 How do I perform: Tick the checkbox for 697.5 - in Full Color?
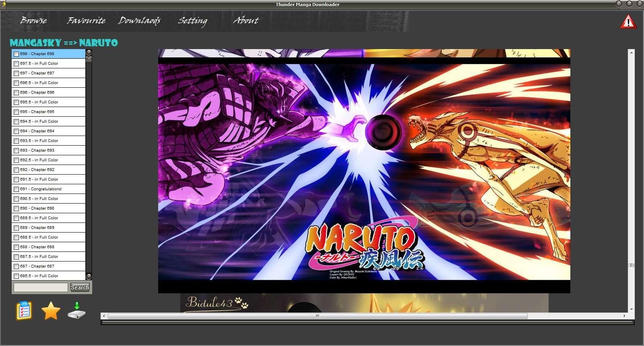click(17, 64)
